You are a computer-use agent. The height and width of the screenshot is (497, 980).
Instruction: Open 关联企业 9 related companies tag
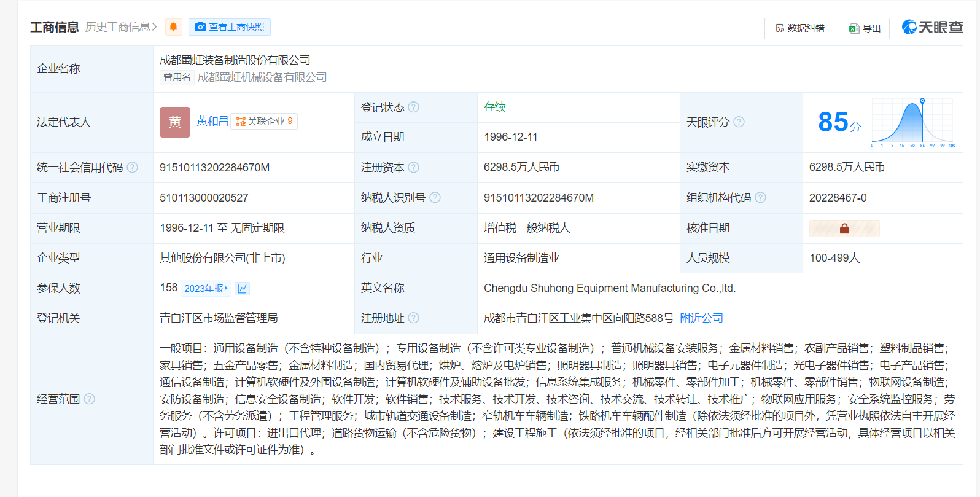coord(264,122)
